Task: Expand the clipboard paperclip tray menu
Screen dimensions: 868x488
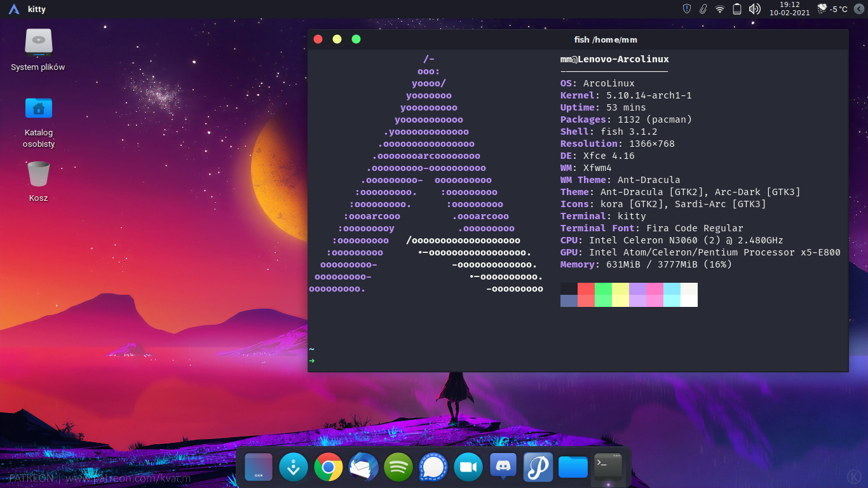Action: pyautogui.click(x=703, y=9)
